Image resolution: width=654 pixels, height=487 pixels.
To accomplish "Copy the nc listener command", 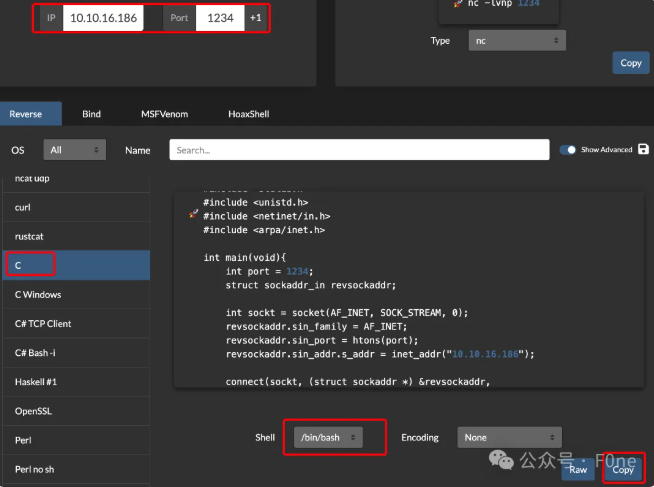I will pos(631,63).
